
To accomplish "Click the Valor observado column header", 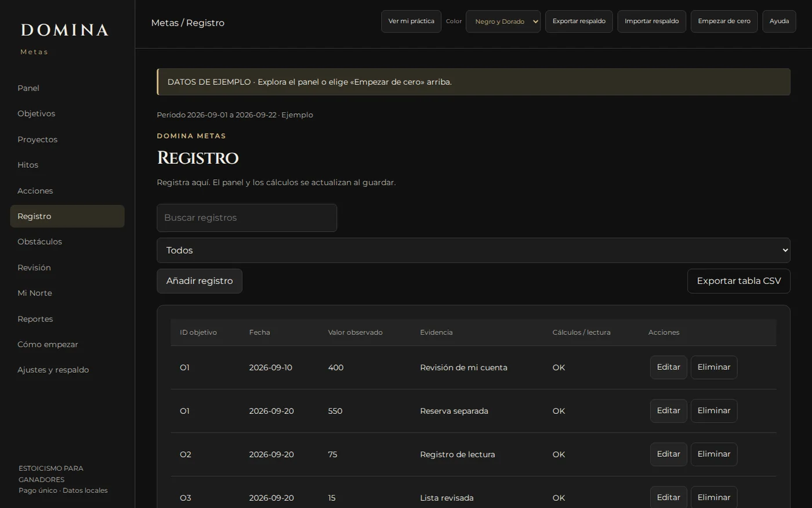I will [355, 333].
